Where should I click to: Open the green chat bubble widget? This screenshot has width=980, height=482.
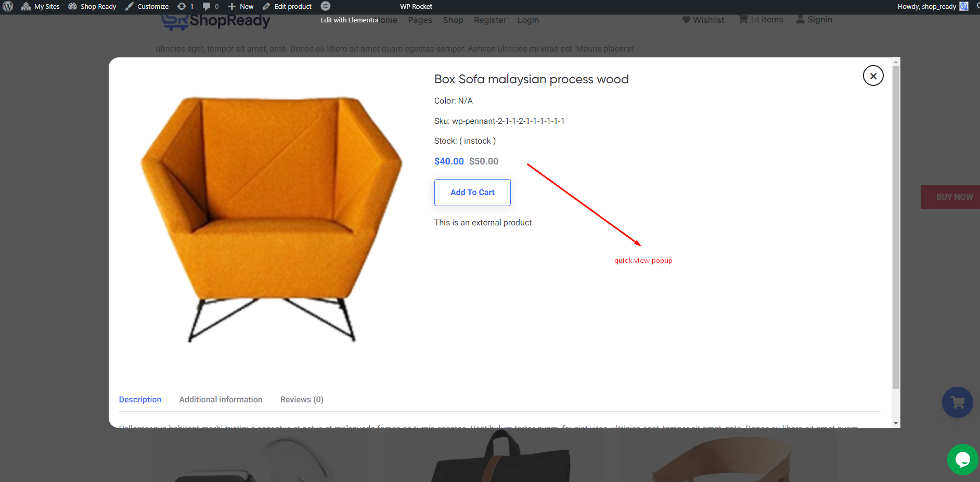(x=962, y=460)
